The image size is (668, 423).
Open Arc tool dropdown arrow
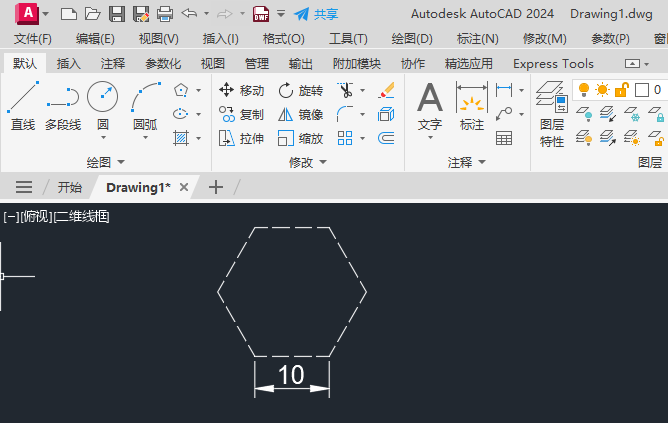tap(145, 138)
